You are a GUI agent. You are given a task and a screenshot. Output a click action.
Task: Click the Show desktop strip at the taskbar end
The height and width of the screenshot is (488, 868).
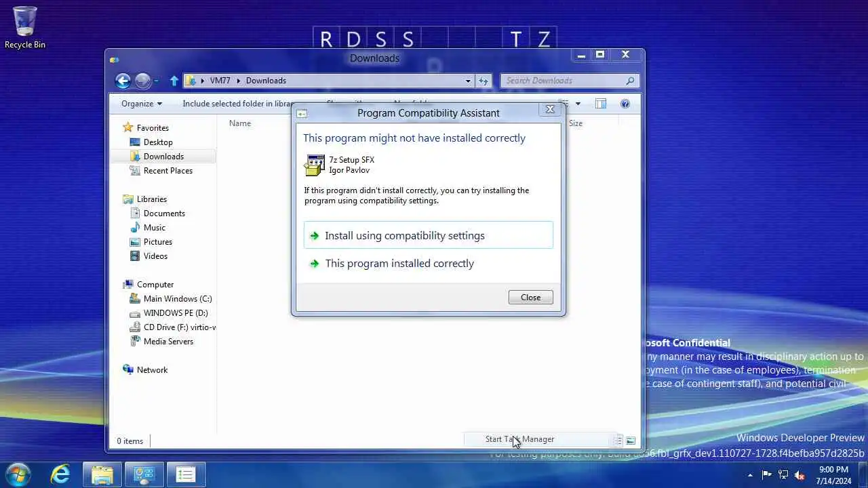pos(863,474)
